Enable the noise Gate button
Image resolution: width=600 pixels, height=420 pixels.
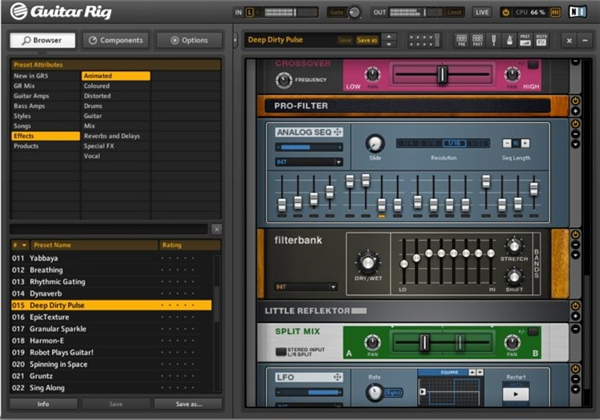[x=337, y=13]
